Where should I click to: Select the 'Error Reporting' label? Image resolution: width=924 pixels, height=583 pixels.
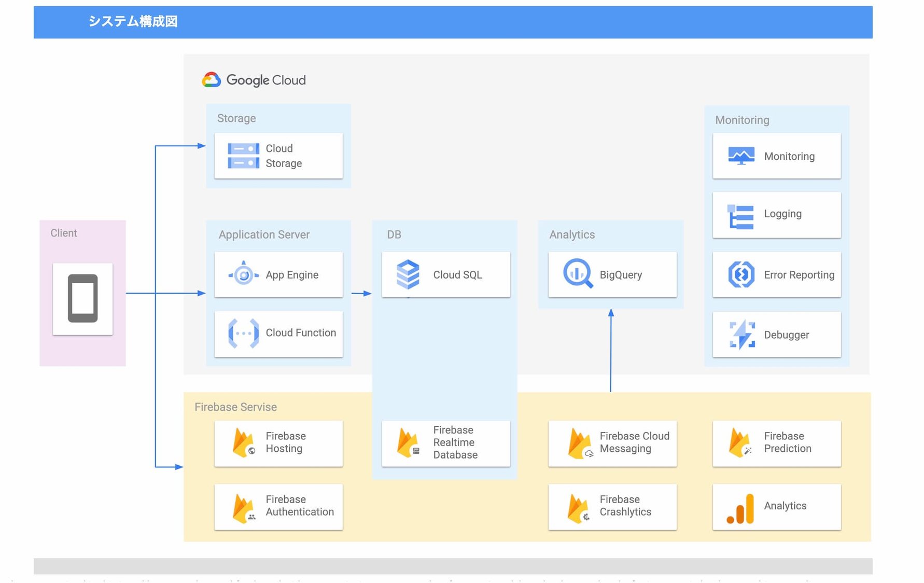pyautogui.click(x=799, y=275)
